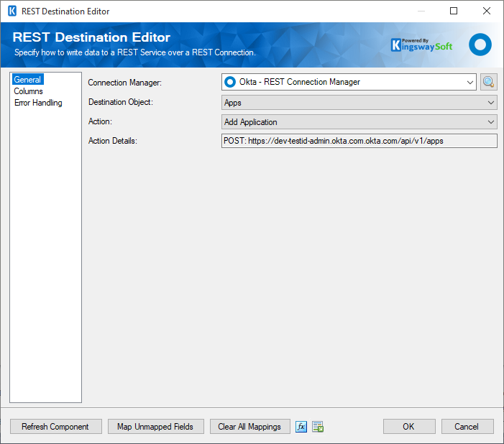Click the KingswaySoft logo in banner
This screenshot has height=444, width=504.
tap(421, 45)
